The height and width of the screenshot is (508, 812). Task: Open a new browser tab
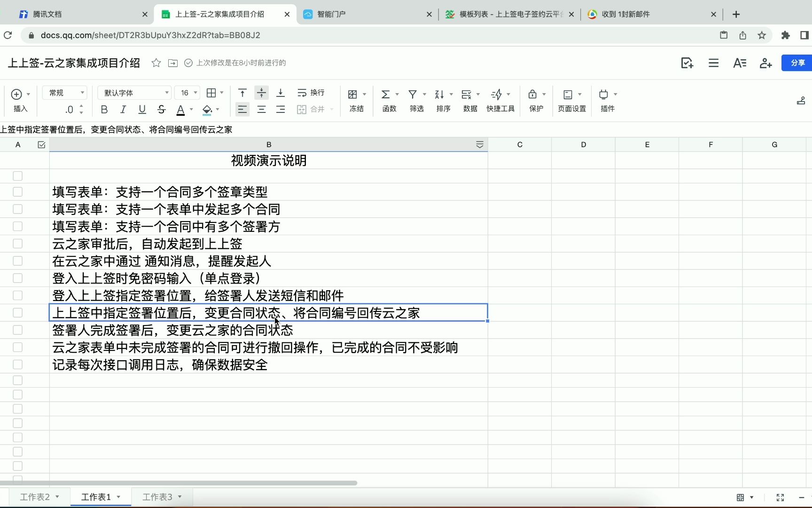[x=736, y=14]
